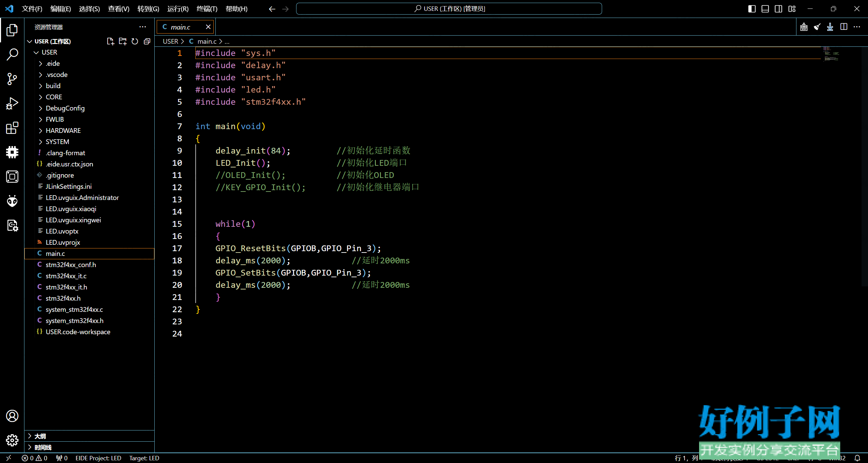Click the line 17 GPIO_ResetBits code
Screen dimensions: 868x463
298,248
